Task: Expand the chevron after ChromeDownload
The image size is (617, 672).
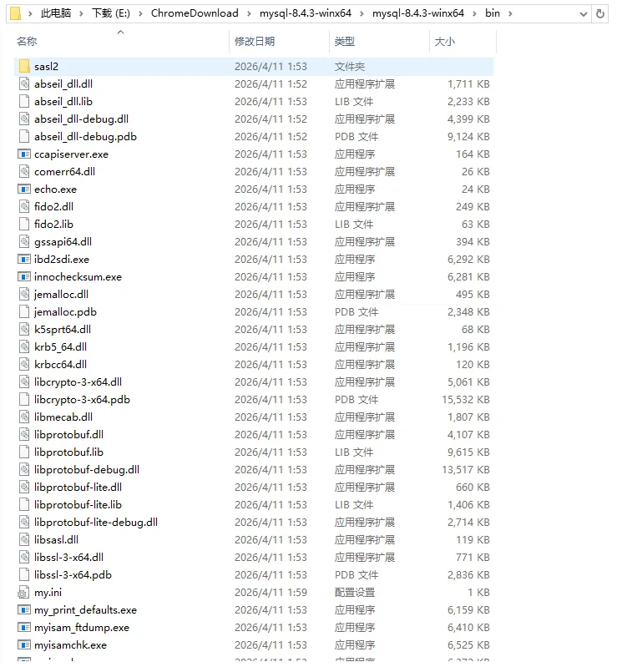Action: (249, 13)
